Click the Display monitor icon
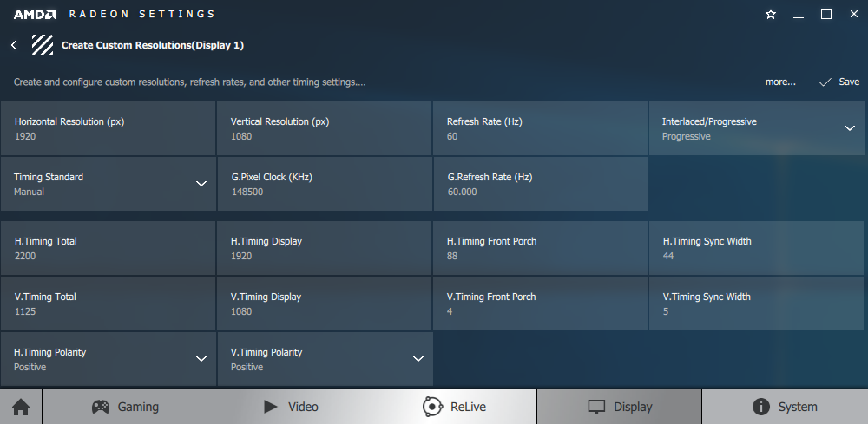The image size is (868, 424). point(596,407)
